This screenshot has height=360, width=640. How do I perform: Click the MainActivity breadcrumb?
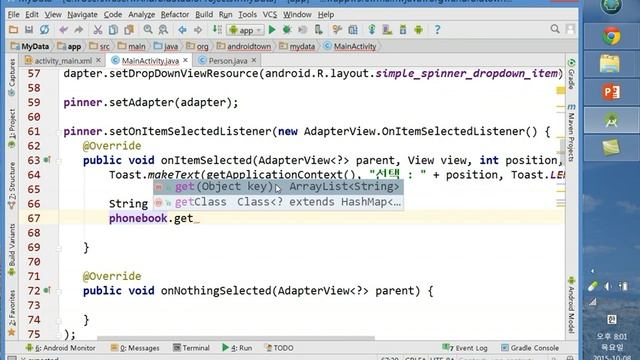point(350,47)
